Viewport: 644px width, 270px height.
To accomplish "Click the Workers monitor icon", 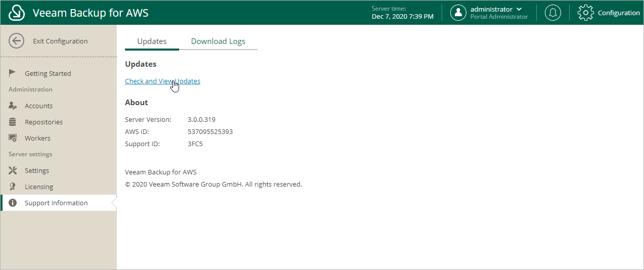I will point(13,138).
